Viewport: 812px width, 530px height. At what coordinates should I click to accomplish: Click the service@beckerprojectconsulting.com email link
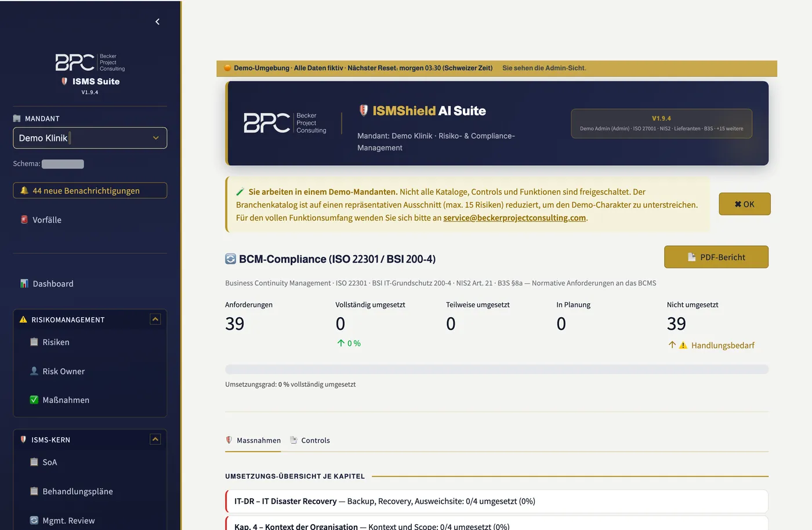click(x=514, y=218)
